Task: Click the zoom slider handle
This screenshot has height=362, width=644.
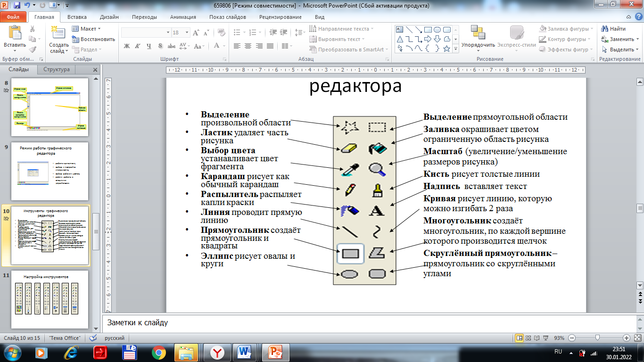Action: [x=598, y=338]
